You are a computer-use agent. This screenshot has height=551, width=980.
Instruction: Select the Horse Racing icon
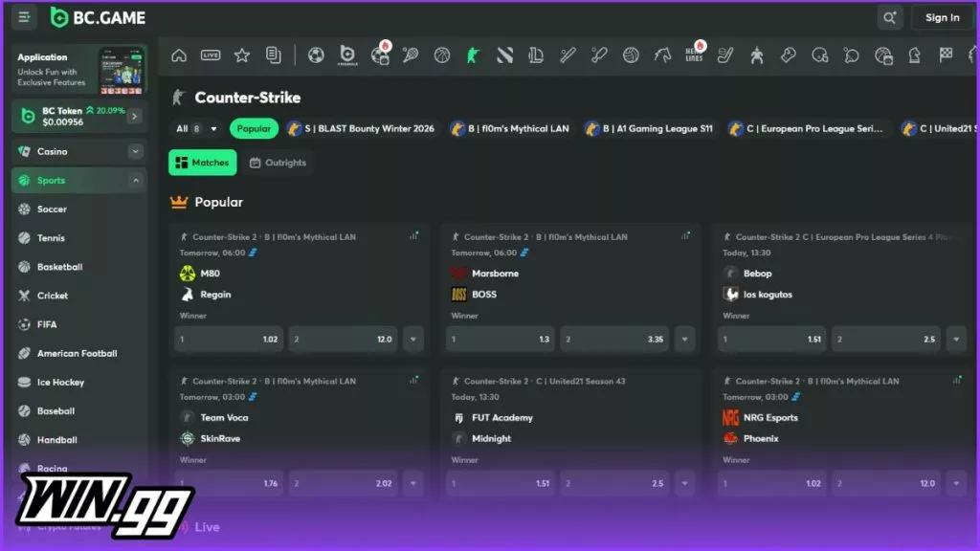click(662, 55)
